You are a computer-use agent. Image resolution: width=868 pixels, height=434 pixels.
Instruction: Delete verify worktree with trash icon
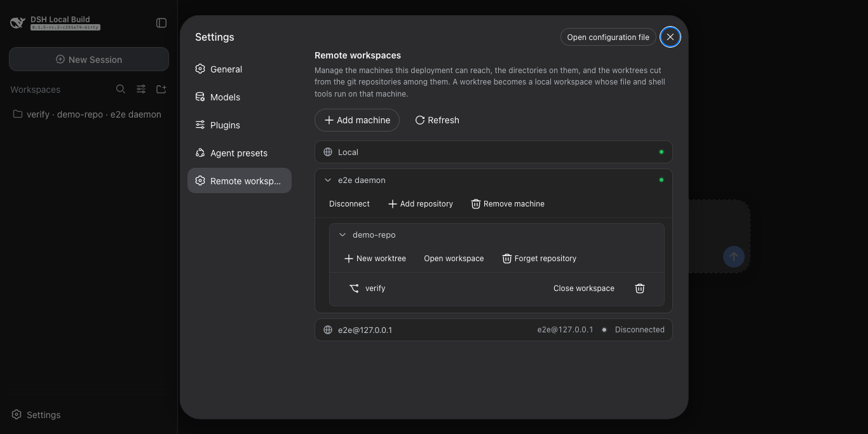point(640,288)
